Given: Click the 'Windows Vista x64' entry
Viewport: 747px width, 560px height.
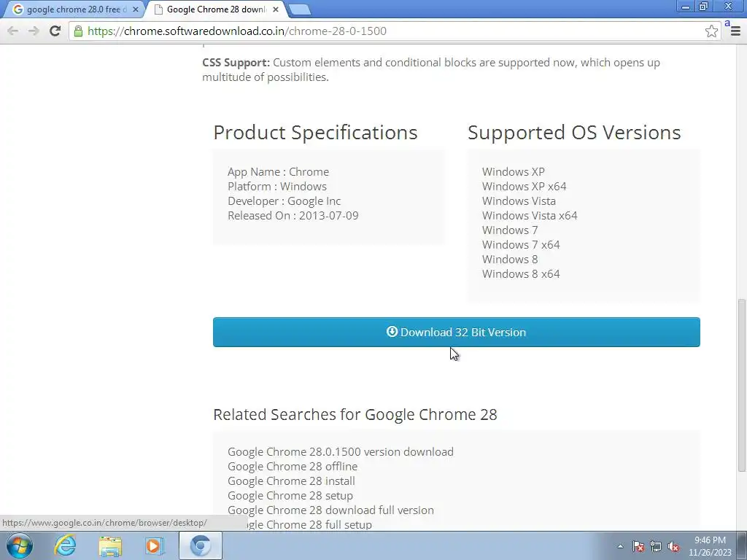Looking at the screenshot, I should click(x=530, y=215).
